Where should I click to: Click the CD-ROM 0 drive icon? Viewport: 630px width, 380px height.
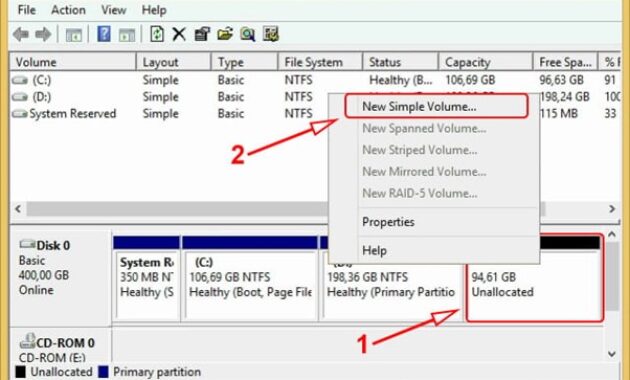(27, 341)
